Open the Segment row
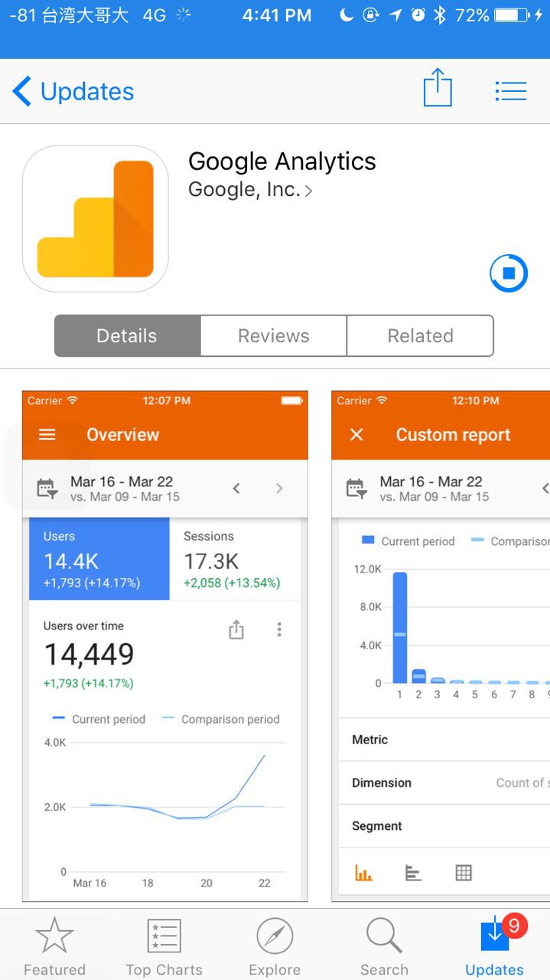The image size is (550, 980). click(x=444, y=825)
